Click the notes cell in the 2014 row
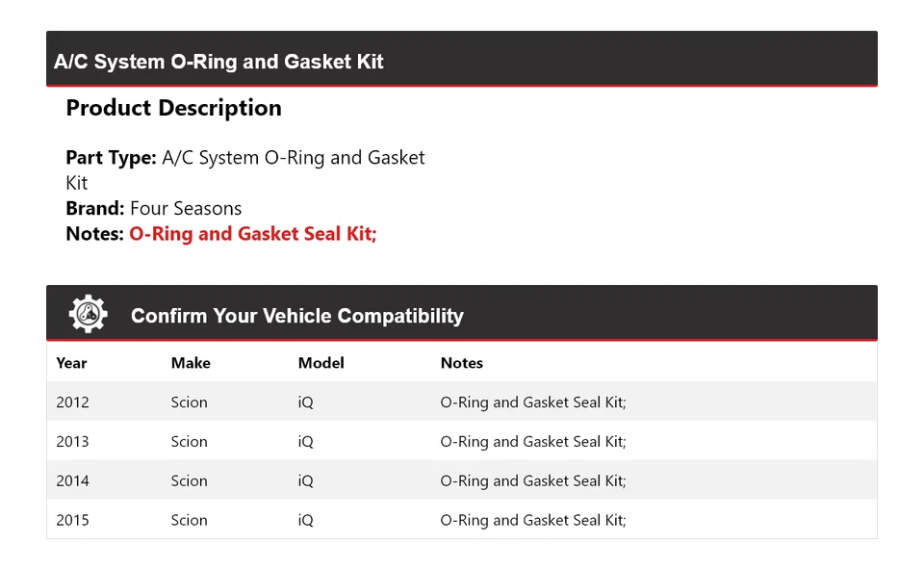 tap(533, 480)
